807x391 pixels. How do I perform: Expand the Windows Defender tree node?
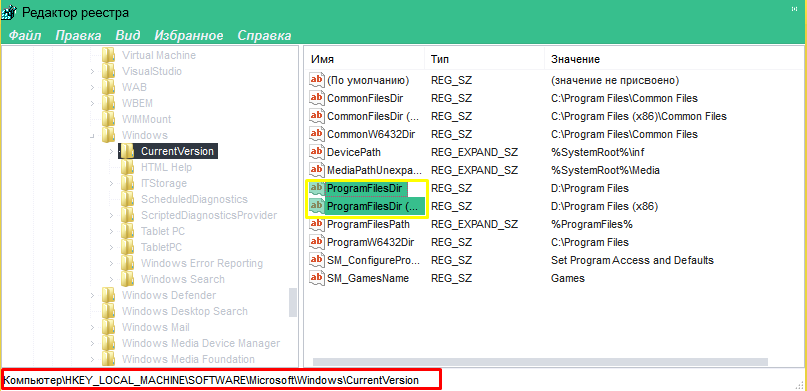[92, 295]
